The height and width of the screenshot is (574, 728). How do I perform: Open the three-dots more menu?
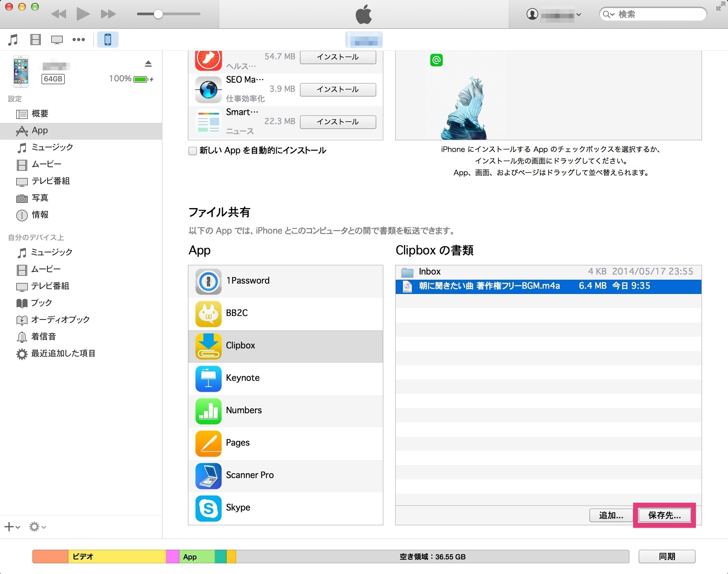(79, 40)
